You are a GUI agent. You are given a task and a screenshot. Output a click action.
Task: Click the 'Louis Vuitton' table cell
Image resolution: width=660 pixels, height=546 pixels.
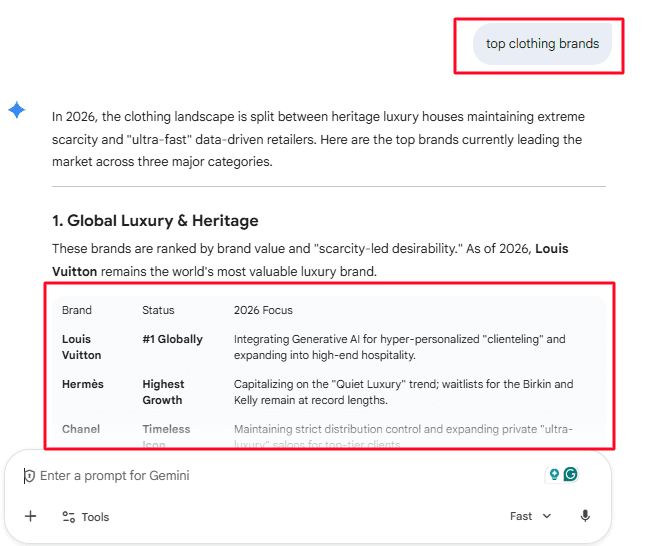82,347
